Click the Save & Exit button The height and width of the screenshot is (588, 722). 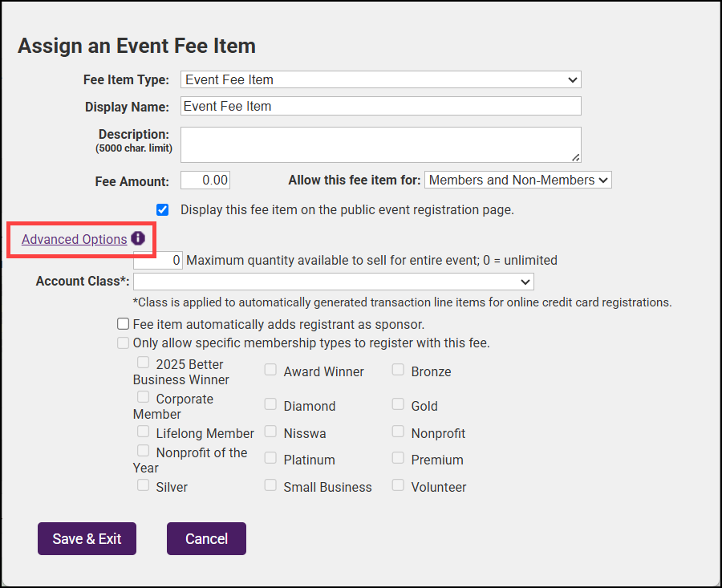pos(87,538)
